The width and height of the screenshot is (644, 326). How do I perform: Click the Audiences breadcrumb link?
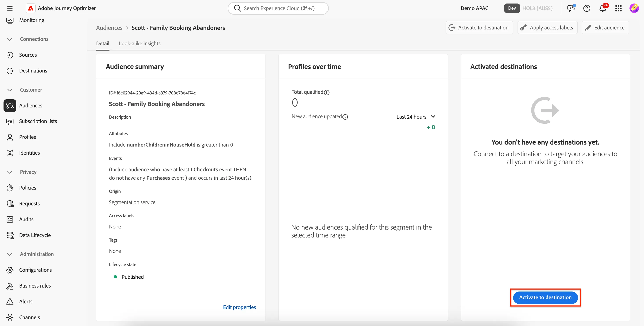pyautogui.click(x=109, y=28)
